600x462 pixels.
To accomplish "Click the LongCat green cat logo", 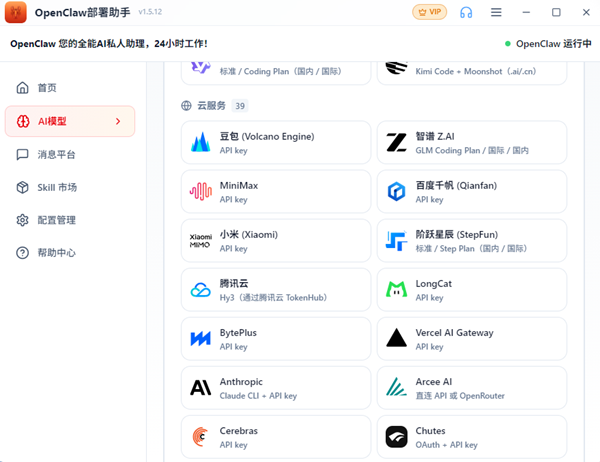I will [396, 290].
